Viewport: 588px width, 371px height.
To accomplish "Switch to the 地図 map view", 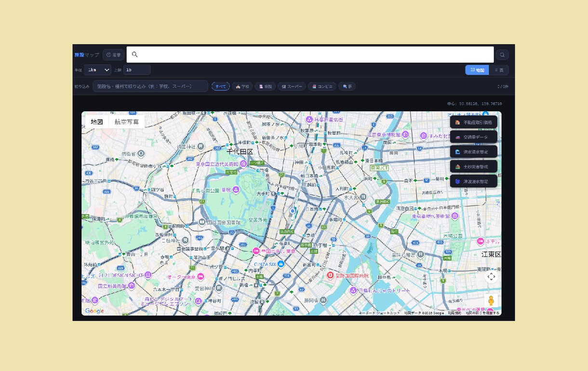I will point(477,70).
